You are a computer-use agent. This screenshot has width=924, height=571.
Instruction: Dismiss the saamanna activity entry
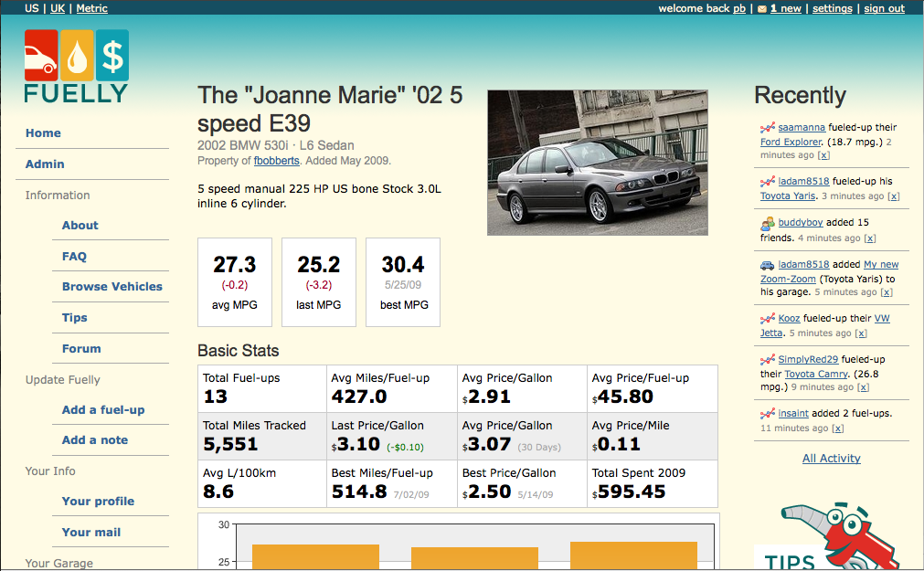tap(823, 155)
